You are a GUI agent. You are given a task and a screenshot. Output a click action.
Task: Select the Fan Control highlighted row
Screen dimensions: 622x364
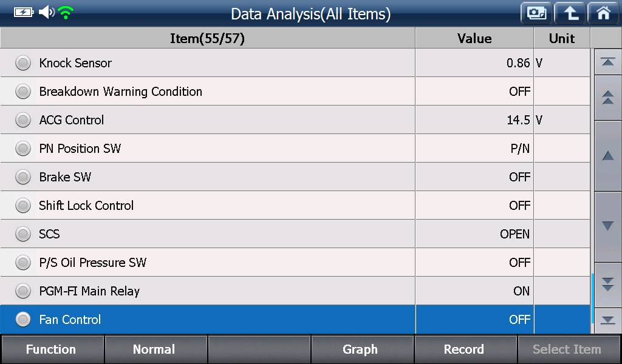(x=295, y=320)
